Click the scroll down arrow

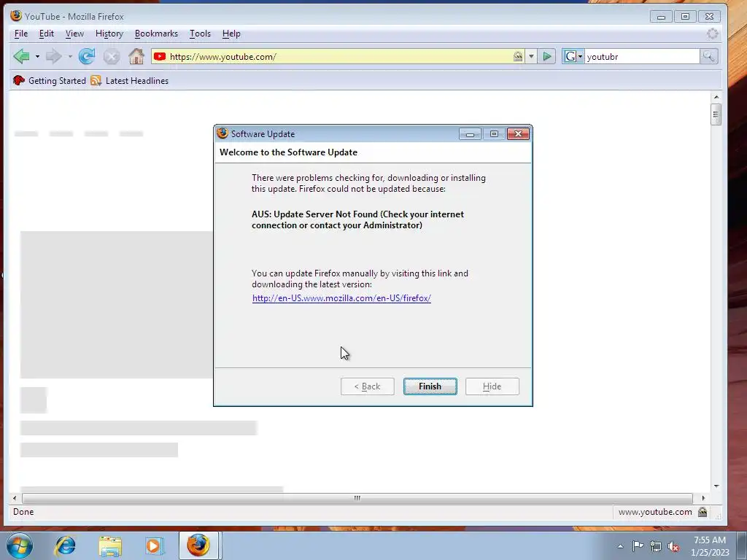(716, 486)
